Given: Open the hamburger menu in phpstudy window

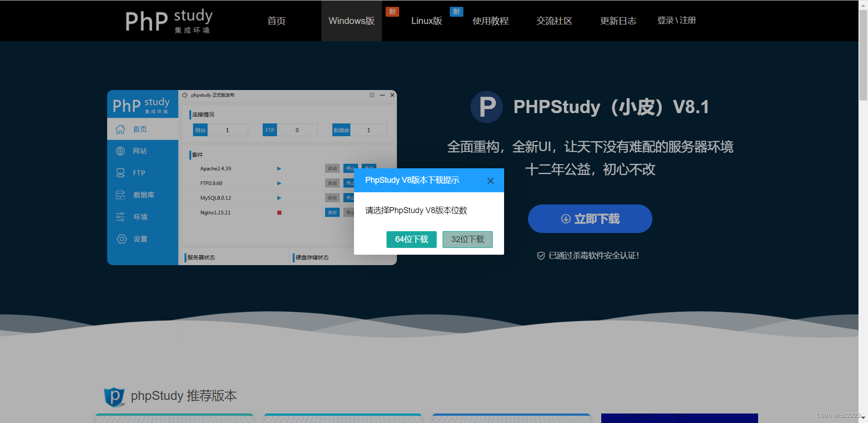Looking at the screenshot, I should pyautogui.click(x=372, y=95).
